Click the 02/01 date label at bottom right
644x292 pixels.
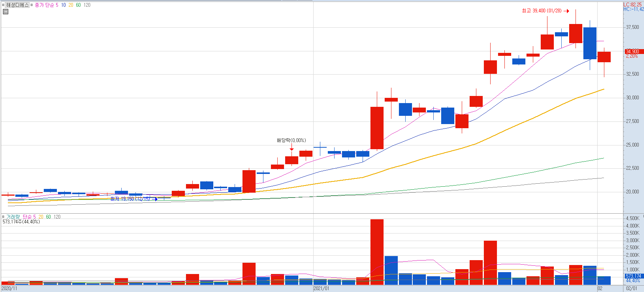pyautogui.click(x=631, y=289)
